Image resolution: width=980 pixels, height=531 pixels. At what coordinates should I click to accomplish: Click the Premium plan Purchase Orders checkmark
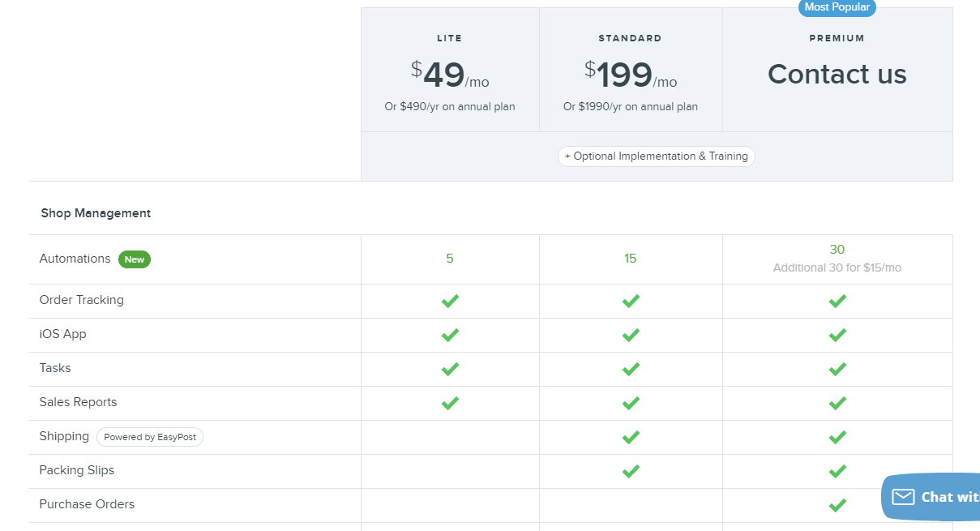837,505
